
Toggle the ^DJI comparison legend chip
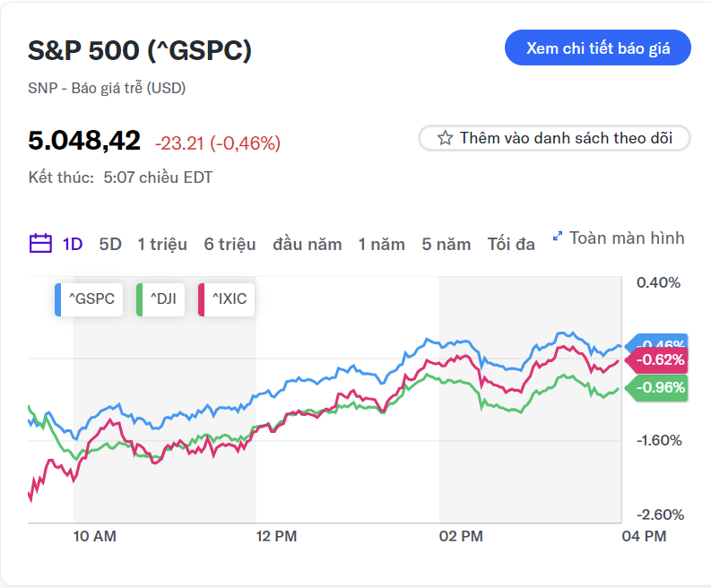[x=161, y=299]
